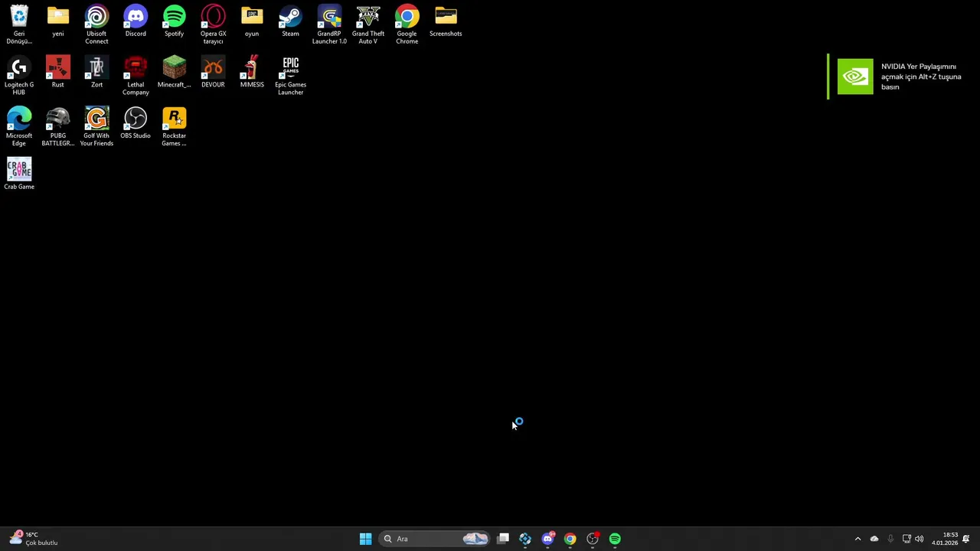Select the 'oyun' folder icon
This screenshot has width=980, height=551.
(x=252, y=21)
